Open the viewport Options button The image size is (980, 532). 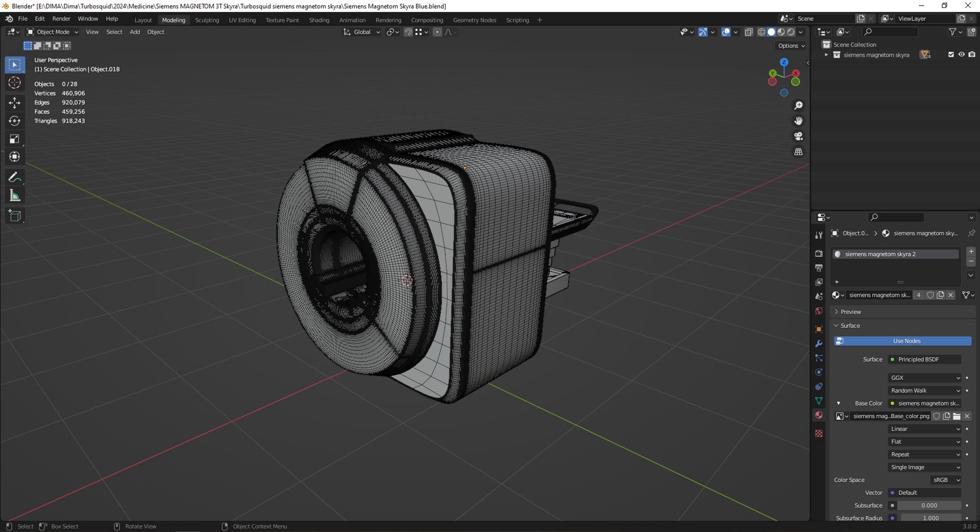tap(791, 46)
